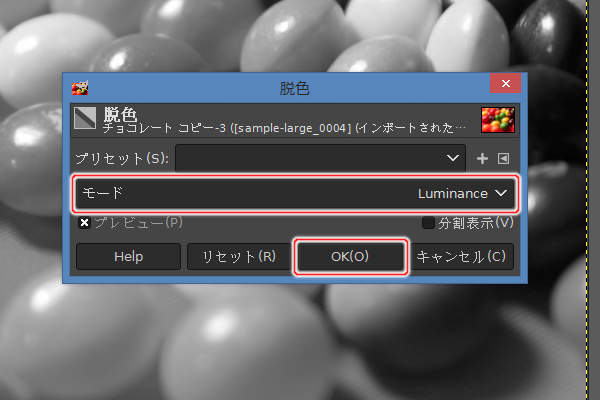Click the Help button
The height and width of the screenshot is (400, 600).
click(x=128, y=256)
